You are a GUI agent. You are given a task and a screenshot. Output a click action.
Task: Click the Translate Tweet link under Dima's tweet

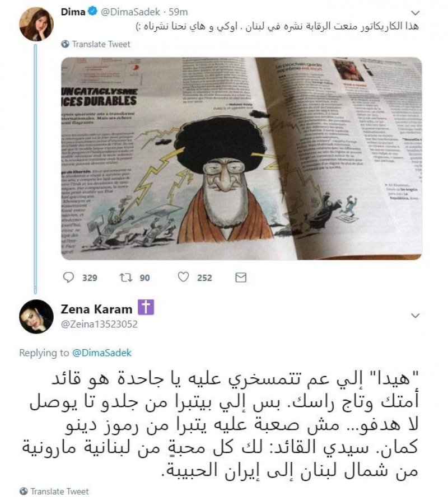pyautogui.click(x=101, y=44)
